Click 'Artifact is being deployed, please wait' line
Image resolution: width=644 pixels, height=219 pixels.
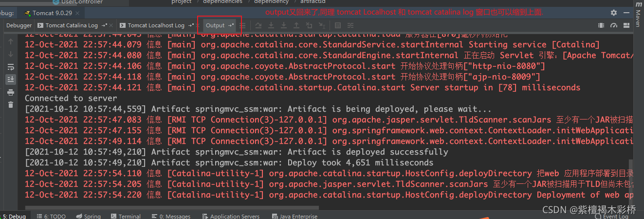[x=258, y=109]
